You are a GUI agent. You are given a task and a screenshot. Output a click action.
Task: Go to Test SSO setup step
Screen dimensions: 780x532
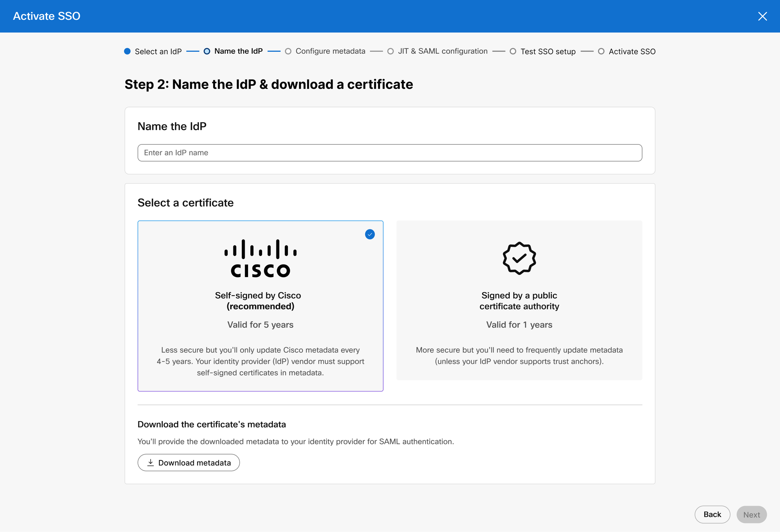click(548, 51)
